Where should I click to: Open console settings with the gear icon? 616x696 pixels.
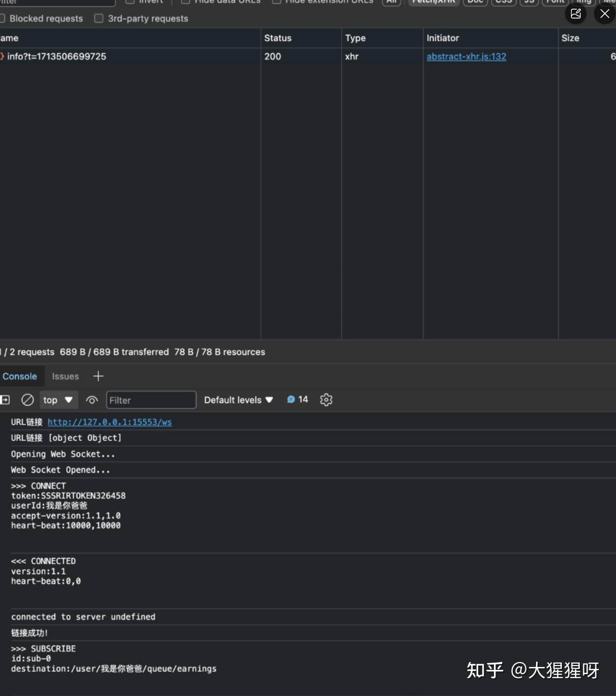click(x=326, y=400)
